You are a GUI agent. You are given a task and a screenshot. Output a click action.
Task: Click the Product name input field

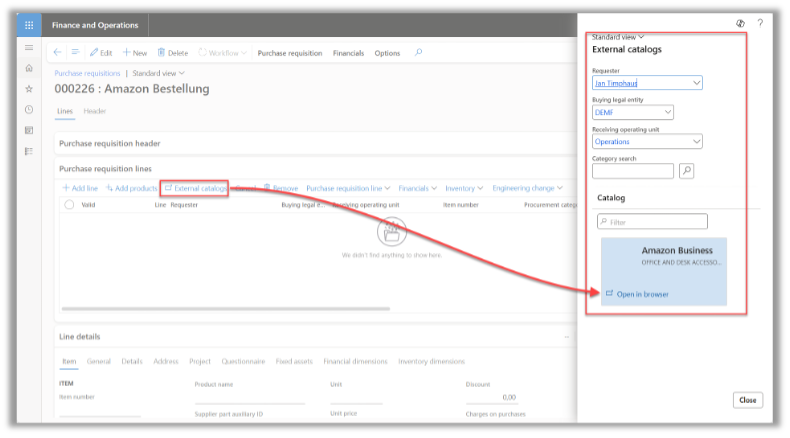coord(250,397)
